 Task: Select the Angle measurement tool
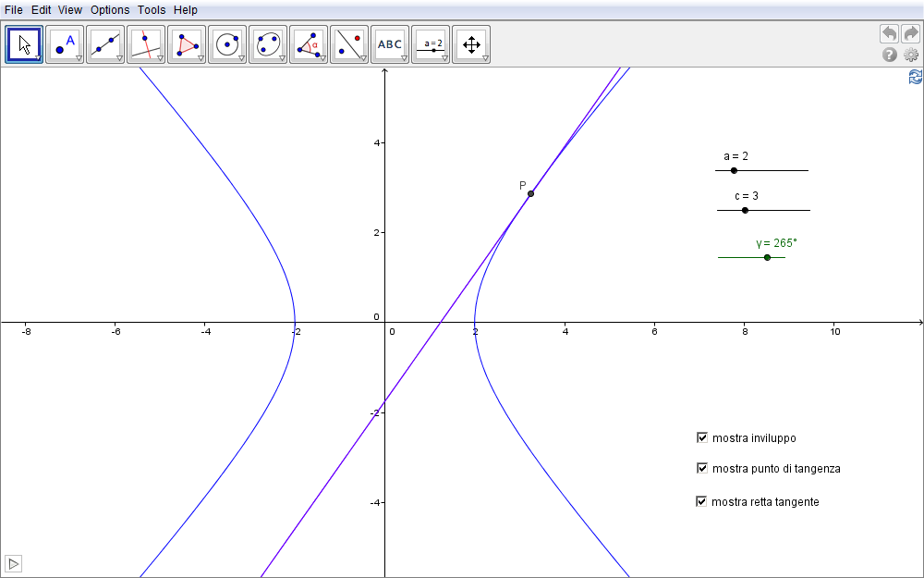[x=309, y=44]
